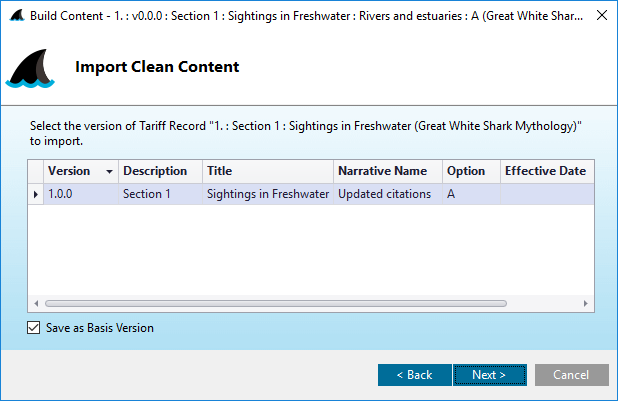Go back with the Back button
618x401 pixels.
pos(415,375)
